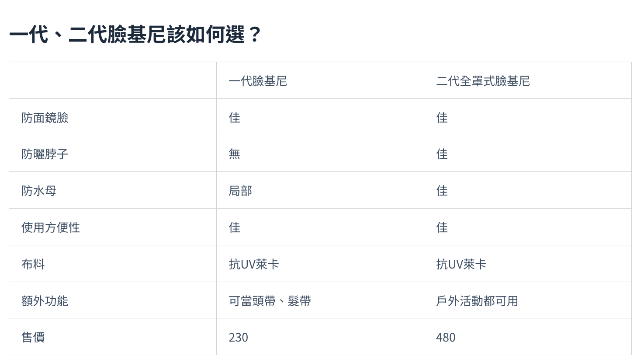
Task: Click 抗UV萊卡 in the 二代全罩式臉基尼 column
Action: tap(461, 264)
